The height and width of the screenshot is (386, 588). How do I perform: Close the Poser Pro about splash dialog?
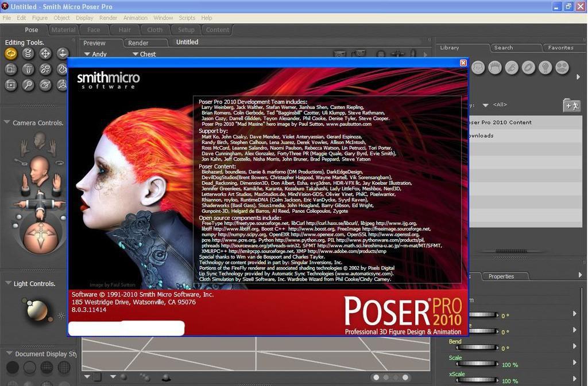(x=463, y=63)
